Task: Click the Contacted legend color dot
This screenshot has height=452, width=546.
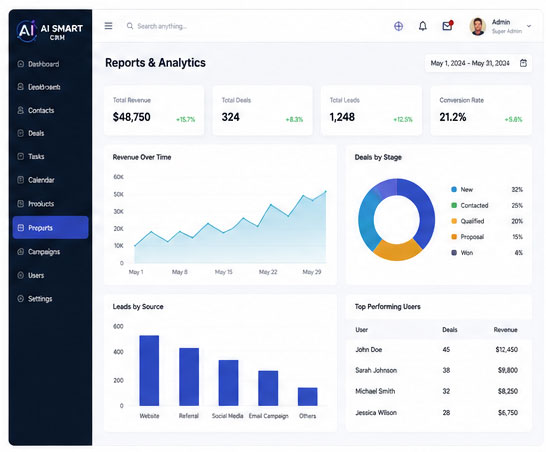Action: click(x=454, y=205)
